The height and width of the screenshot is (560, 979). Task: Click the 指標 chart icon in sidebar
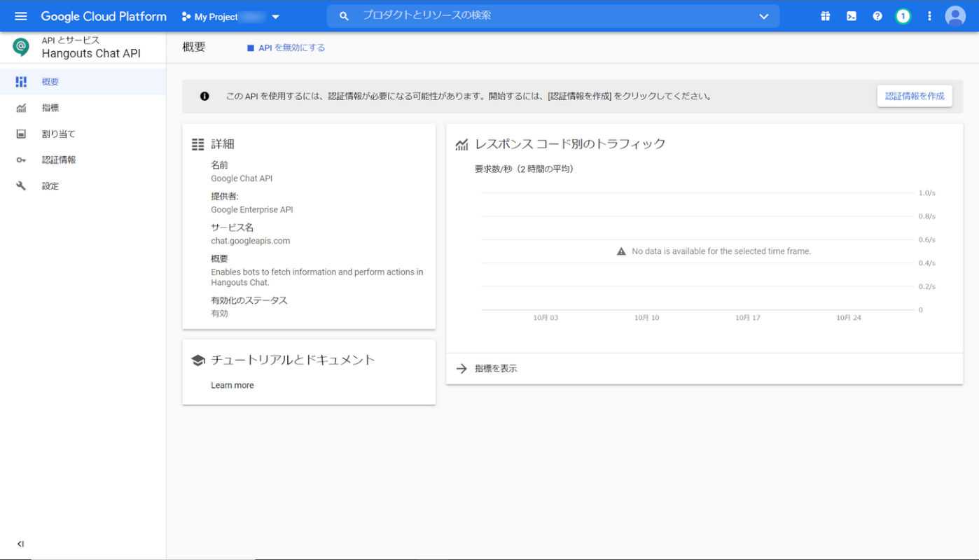tap(21, 108)
